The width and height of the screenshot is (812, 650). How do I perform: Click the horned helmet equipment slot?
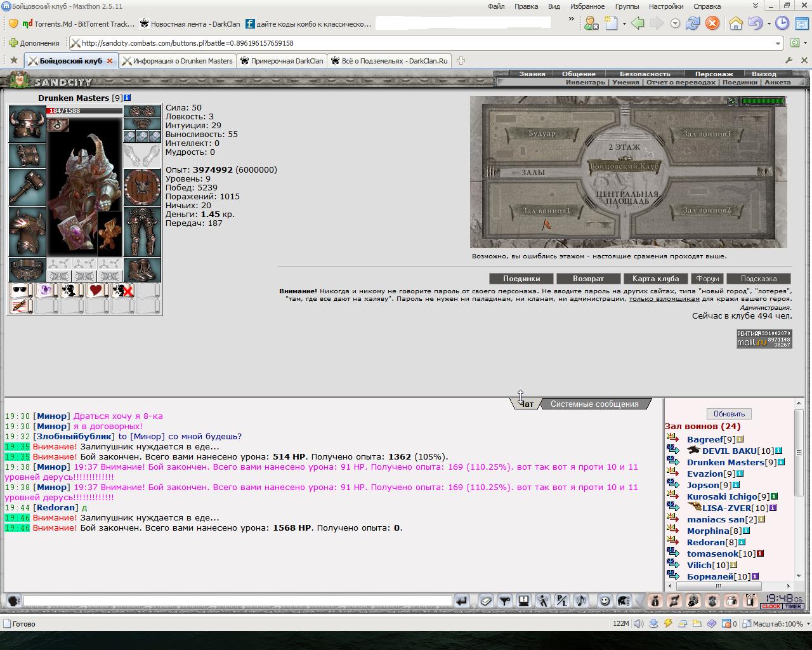pos(27,124)
